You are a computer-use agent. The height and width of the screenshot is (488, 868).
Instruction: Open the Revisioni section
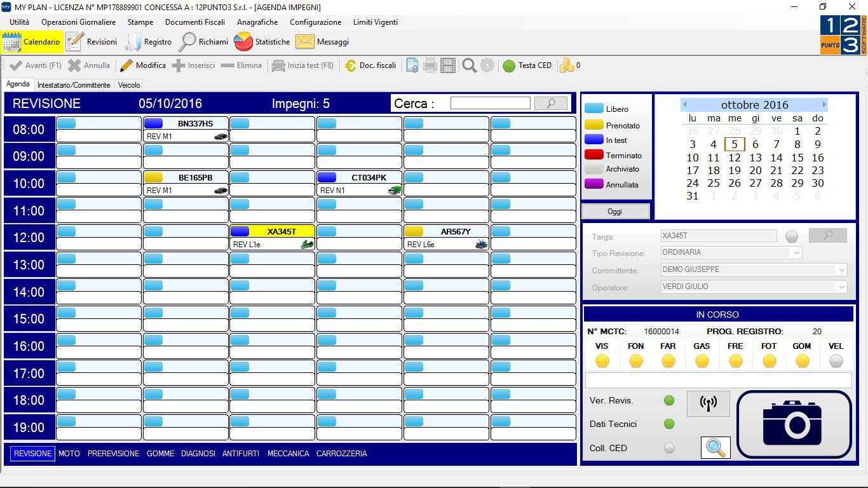tap(92, 42)
